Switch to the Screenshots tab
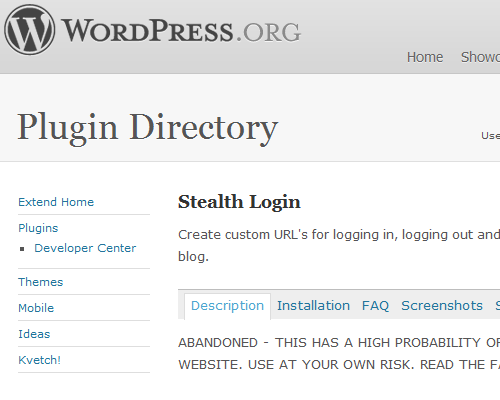 click(442, 306)
